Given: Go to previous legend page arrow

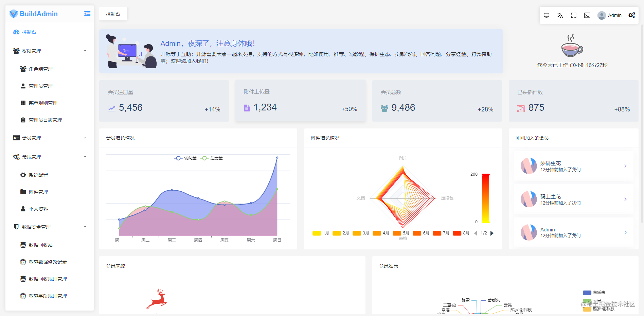Looking at the screenshot, I should [x=476, y=233].
